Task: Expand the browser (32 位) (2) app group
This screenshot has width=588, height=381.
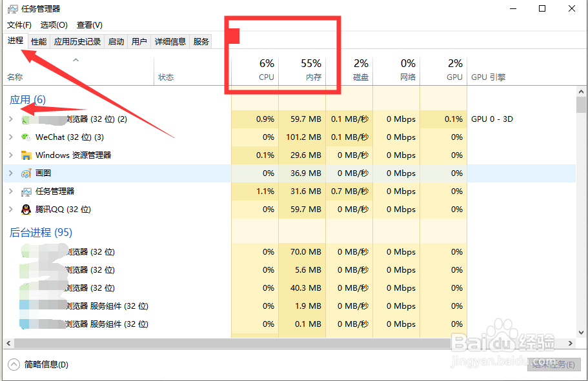Action: (x=11, y=119)
